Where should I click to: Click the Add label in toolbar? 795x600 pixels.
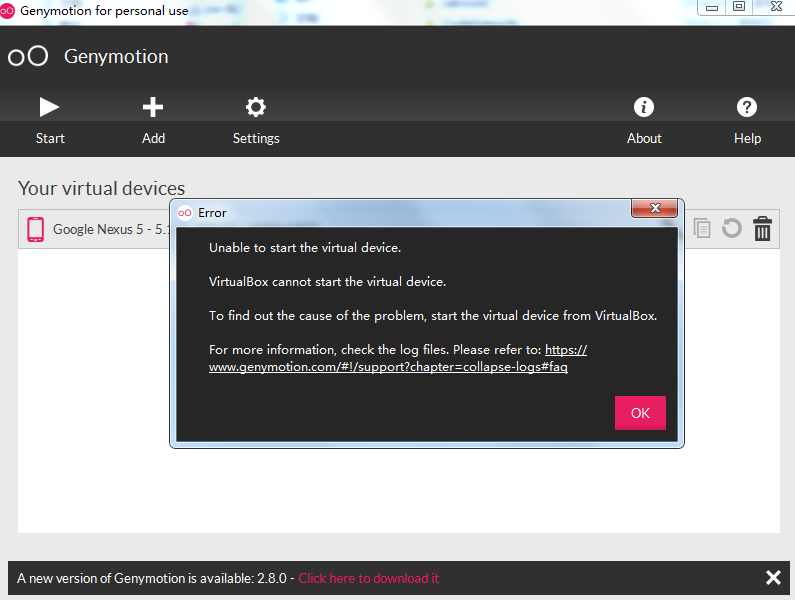(153, 138)
